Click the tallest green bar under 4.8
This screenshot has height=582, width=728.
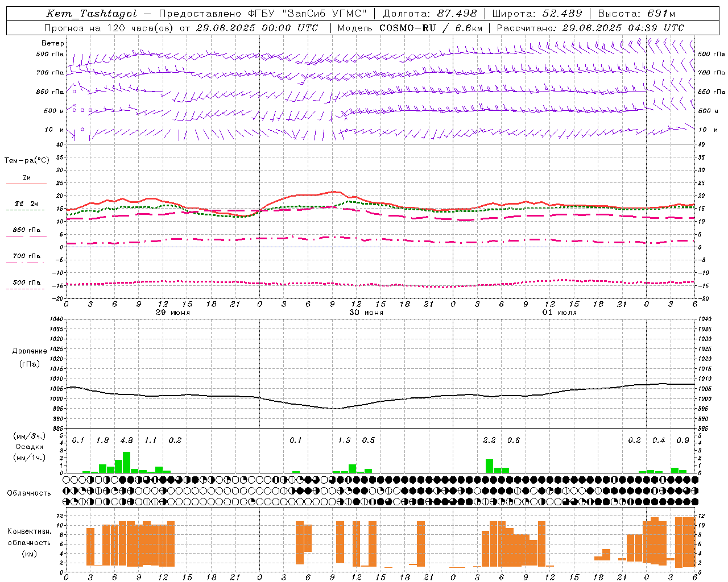pos(126,463)
